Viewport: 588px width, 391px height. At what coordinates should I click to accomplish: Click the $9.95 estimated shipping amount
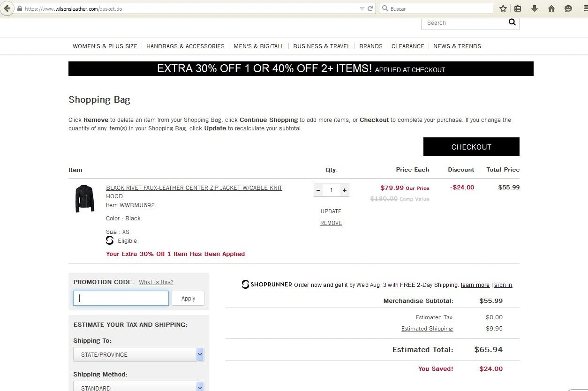494,329
